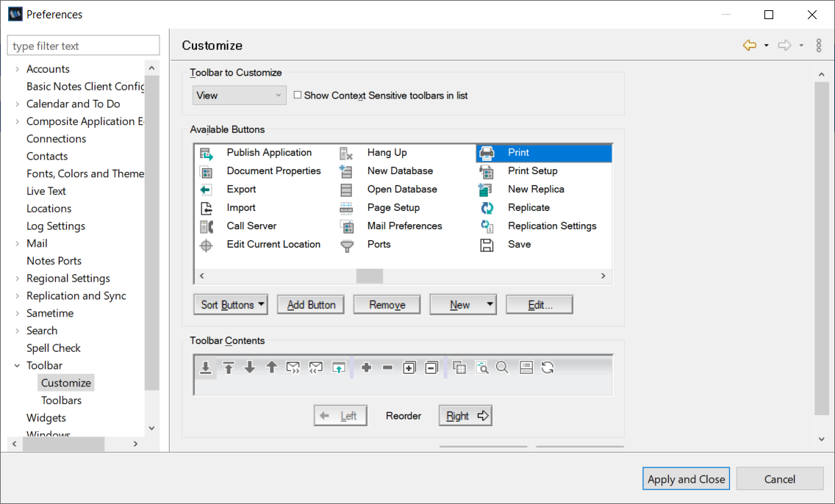This screenshot has height=504, width=835.
Task: Click the next unread mail envelope icon
Action: [293, 367]
